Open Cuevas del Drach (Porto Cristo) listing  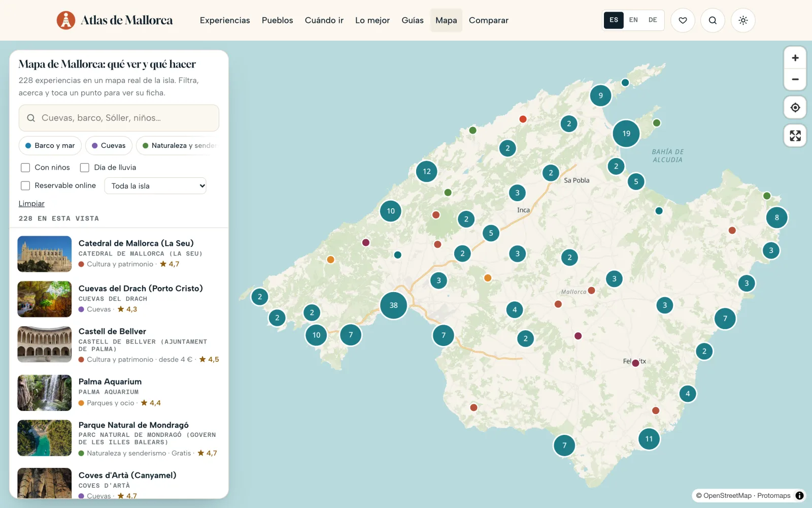pos(119,299)
